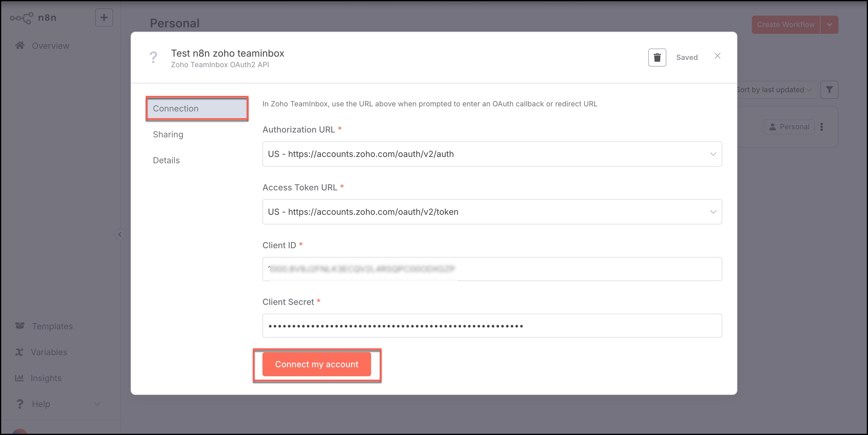
Task: Switch to the Sharing tab
Action: pos(168,135)
